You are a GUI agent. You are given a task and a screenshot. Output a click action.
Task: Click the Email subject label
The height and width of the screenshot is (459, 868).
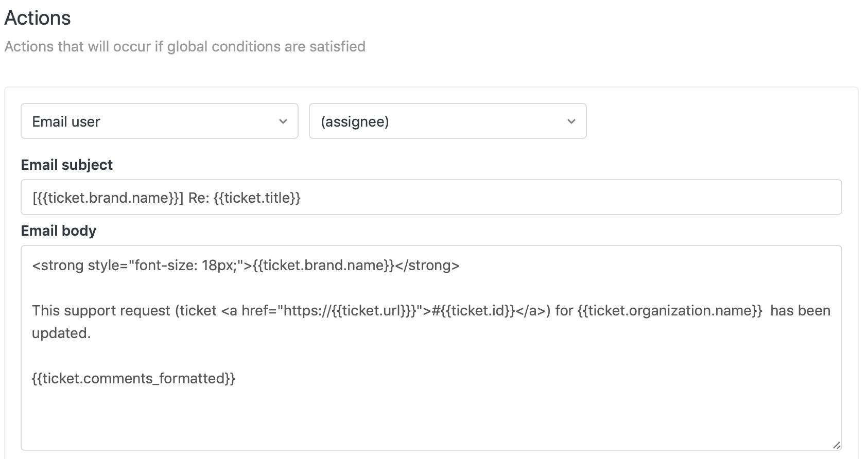(x=66, y=165)
